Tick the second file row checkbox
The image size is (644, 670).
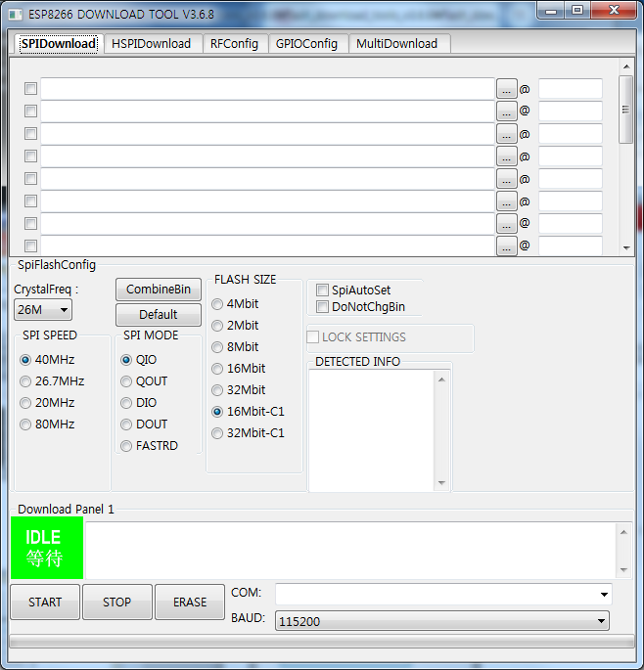[30, 112]
